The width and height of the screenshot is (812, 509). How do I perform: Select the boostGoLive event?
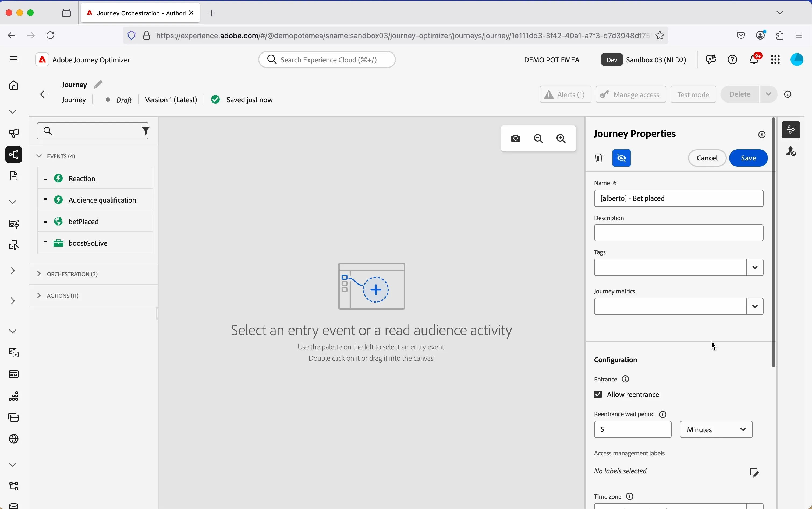pyautogui.click(x=95, y=243)
